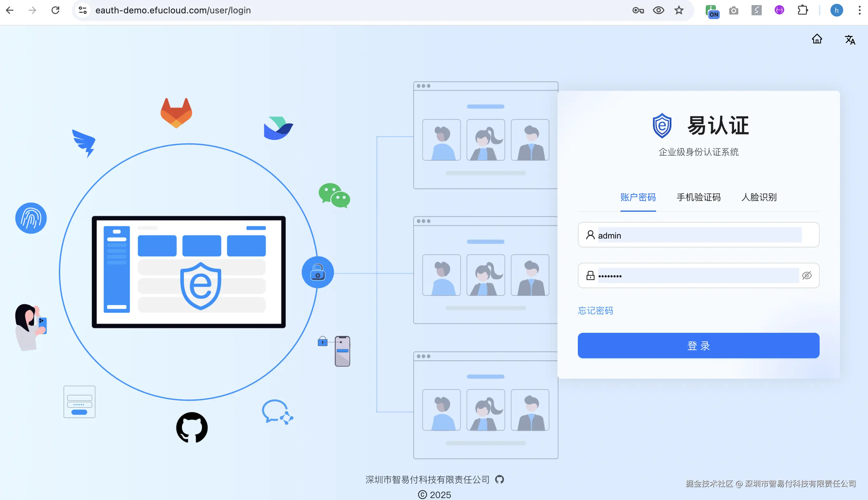The width and height of the screenshot is (868, 500).
Task: Open the browser extensions puzzle icon
Action: [802, 10]
